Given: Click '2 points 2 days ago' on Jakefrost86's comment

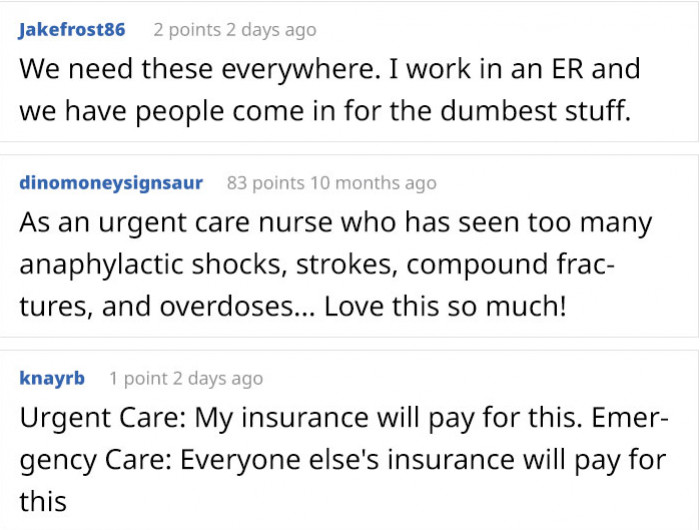Looking at the screenshot, I should (235, 30).
